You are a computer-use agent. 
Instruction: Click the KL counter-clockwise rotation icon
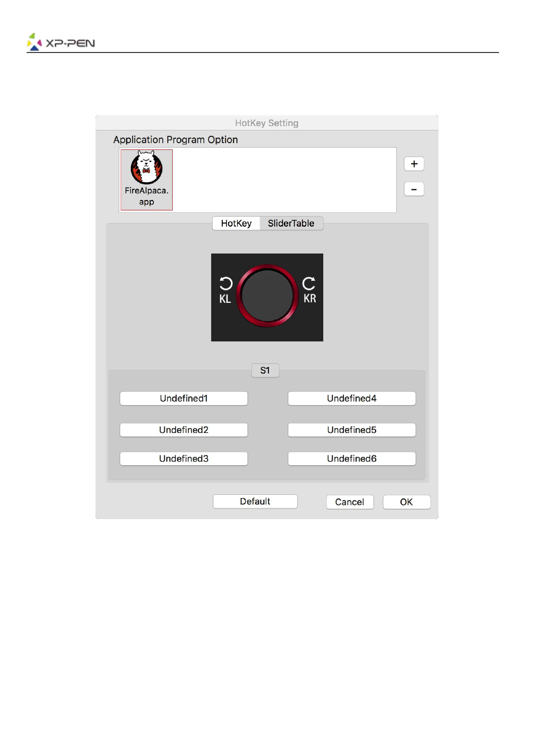(x=226, y=284)
